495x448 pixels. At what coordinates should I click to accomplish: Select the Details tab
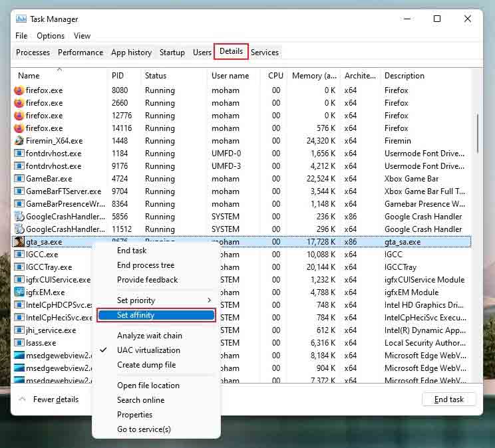pyautogui.click(x=231, y=51)
